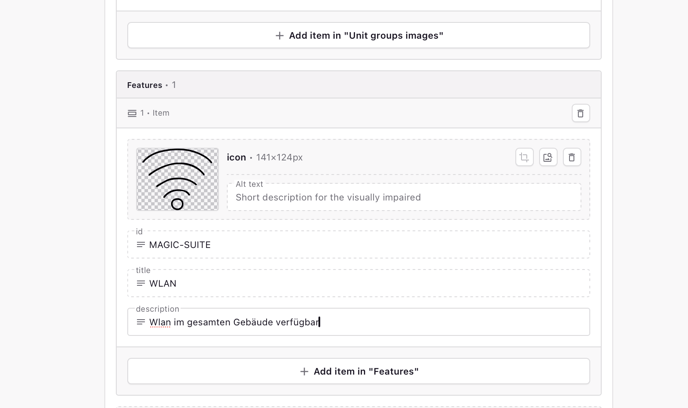Image resolution: width=688 pixels, height=408 pixels.
Task: Click the id field containing MAGIC-SUITE
Action: [x=358, y=245]
